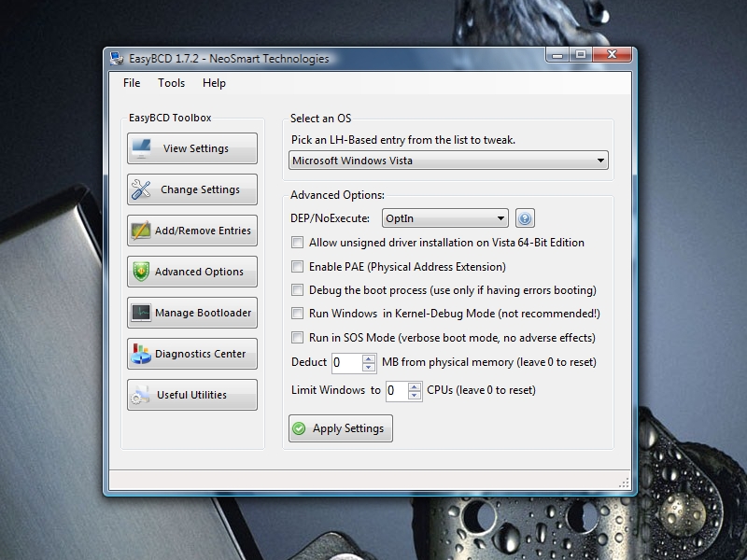
Task: Open Useful Utilities
Action: (x=192, y=395)
